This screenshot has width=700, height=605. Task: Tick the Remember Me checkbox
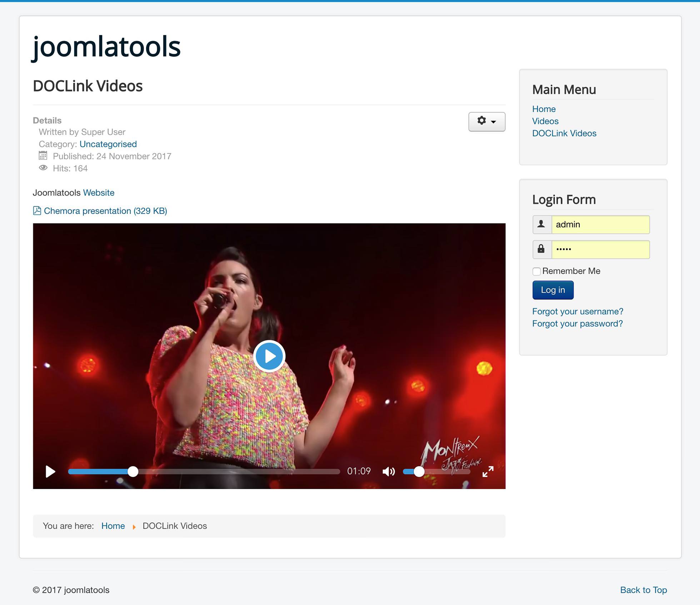[x=536, y=271]
